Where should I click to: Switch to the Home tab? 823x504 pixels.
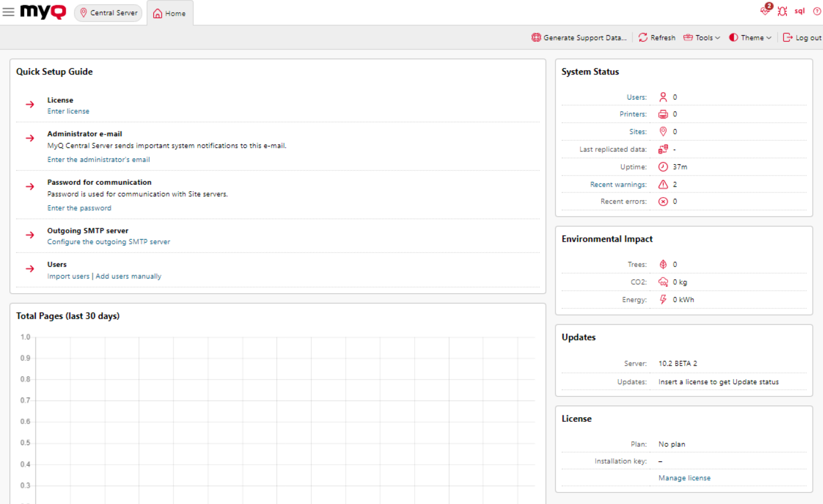pos(170,12)
